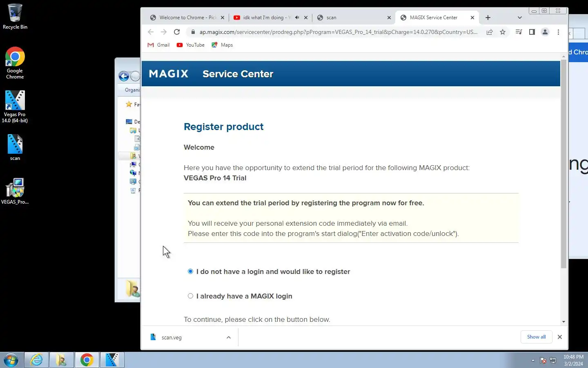Screen dimensions: 588x368
Task: Open network tray icon
Action: (553, 361)
